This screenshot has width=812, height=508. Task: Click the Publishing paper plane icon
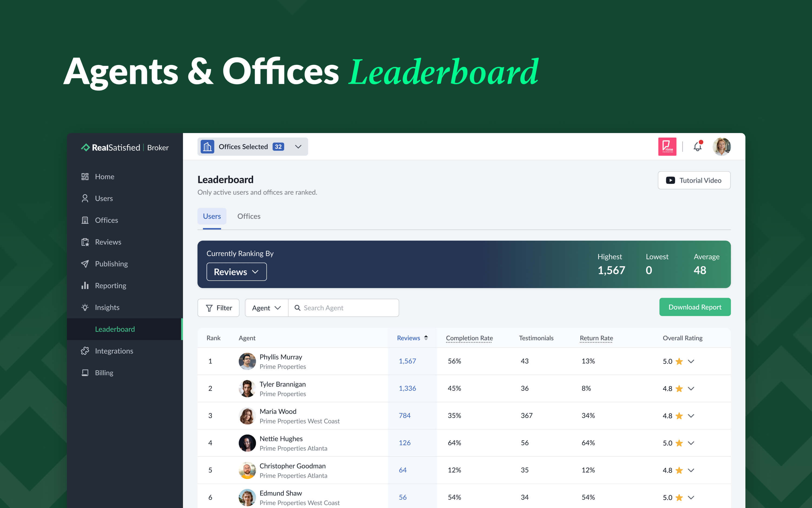(x=85, y=264)
